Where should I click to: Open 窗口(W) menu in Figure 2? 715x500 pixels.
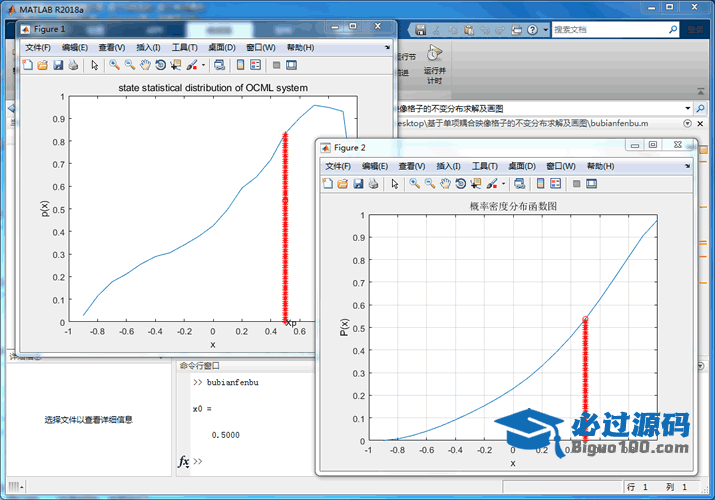click(x=561, y=166)
